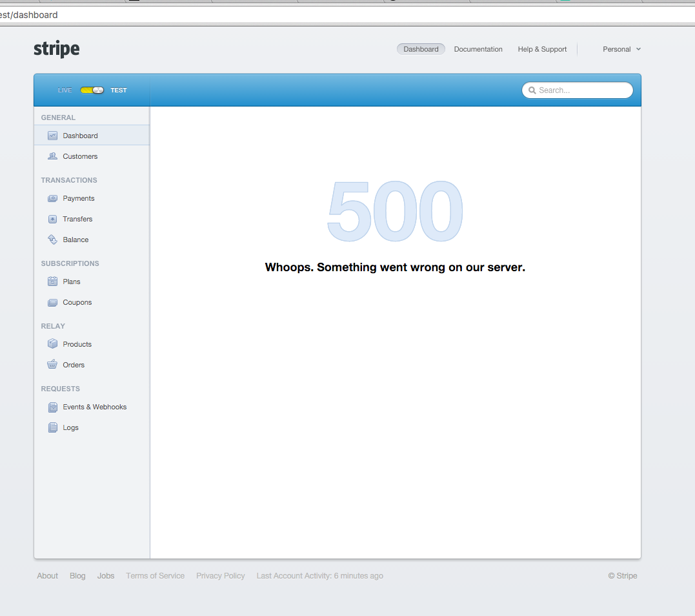Open the Dashboard top navigation tab
The width and height of the screenshot is (695, 616).
click(x=421, y=49)
